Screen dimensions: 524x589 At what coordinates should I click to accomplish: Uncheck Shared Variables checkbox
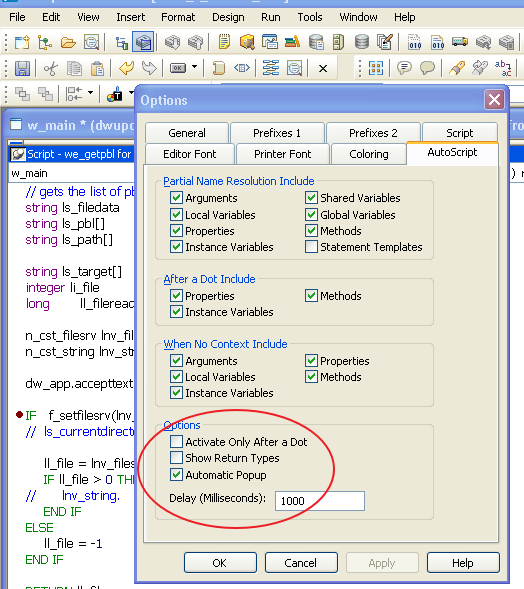click(x=311, y=198)
